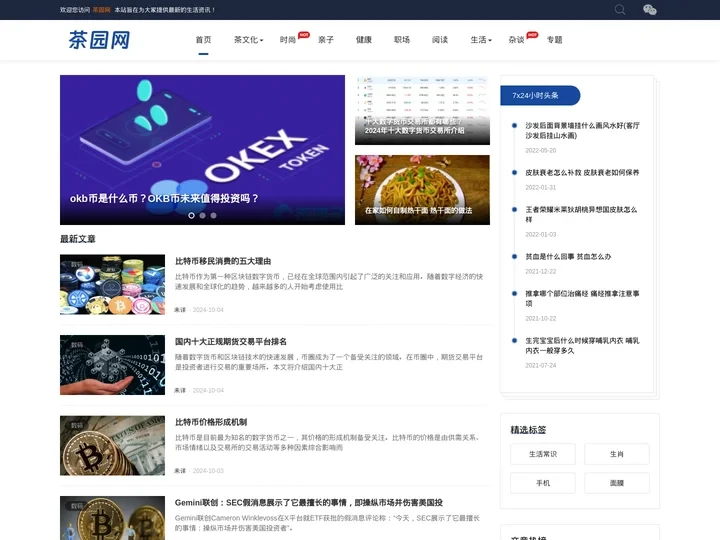The width and height of the screenshot is (720, 540).
Task: Click the date 2022-05-20 in headlines
Action: coord(540,151)
